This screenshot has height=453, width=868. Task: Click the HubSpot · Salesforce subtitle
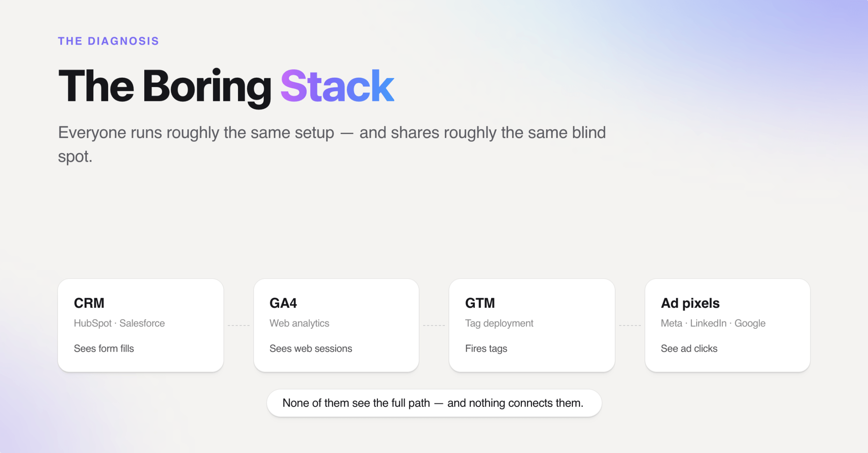click(119, 323)
